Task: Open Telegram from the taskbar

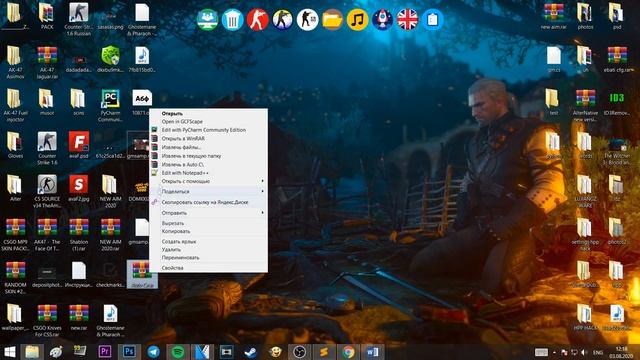Action: pyautogui.click(x=153, y=352)
